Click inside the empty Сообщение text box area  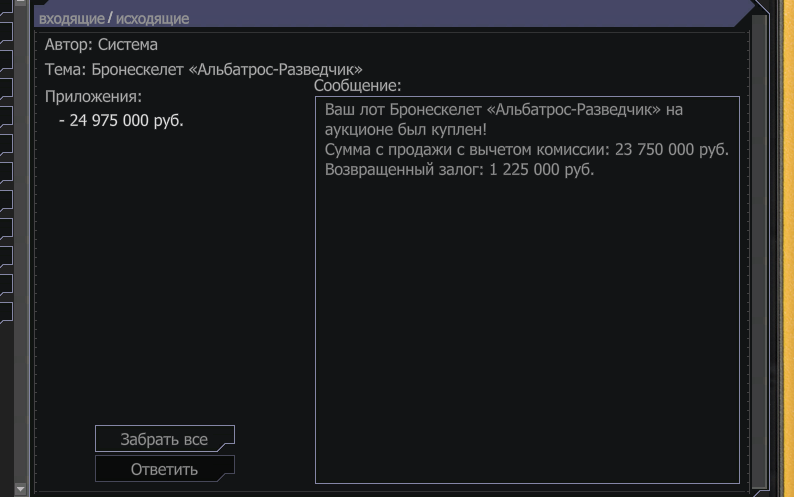527,329
